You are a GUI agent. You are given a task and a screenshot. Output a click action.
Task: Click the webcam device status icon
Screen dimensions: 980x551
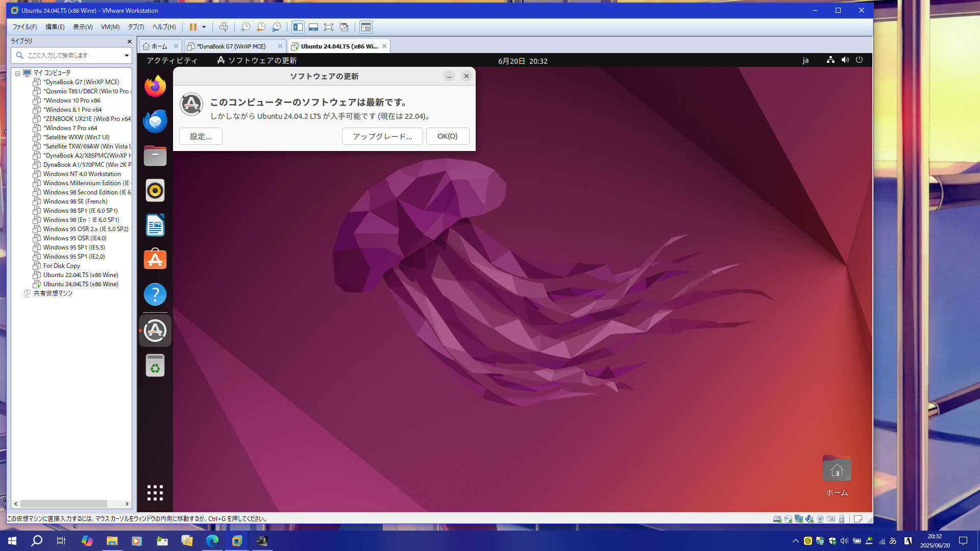820,519
